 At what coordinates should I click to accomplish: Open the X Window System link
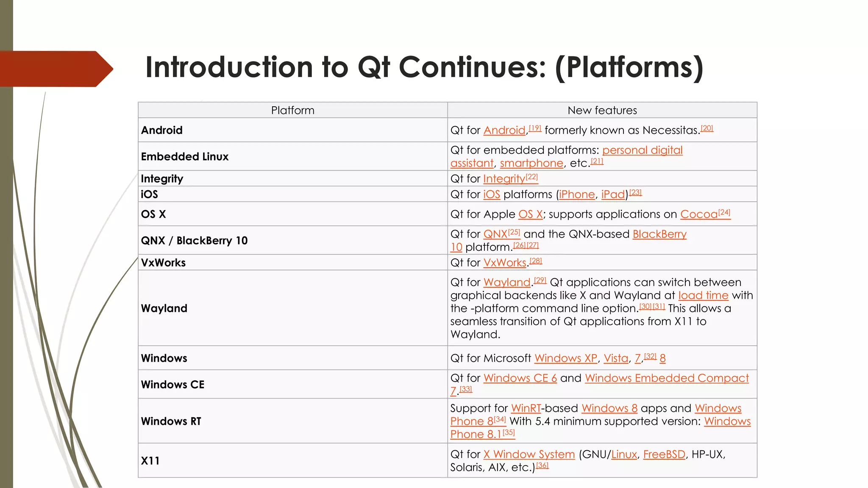click(529, 455)
